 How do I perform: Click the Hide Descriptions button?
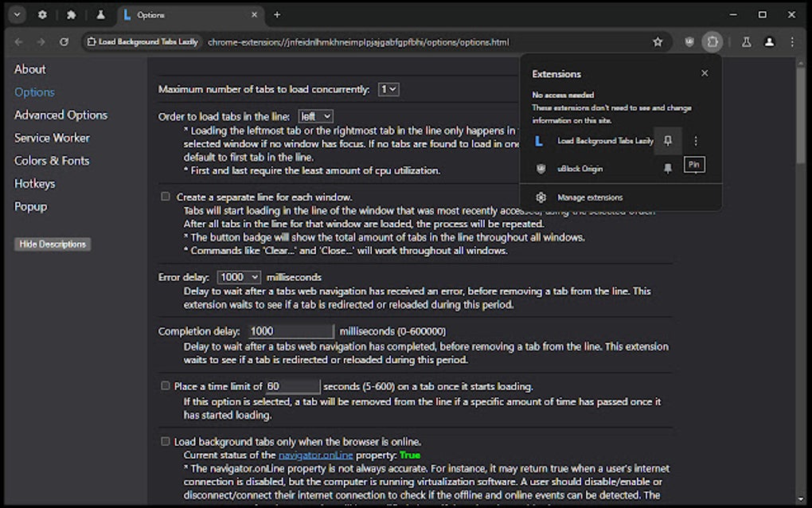52,244
